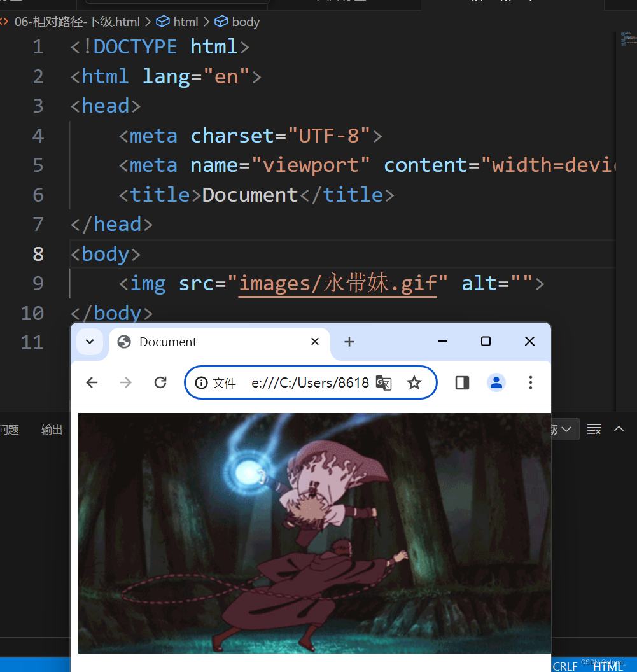Viewport: 637px width, 672px height.
Task: Switch to the 问题 panel tab
Action: click(x=9, y=429)
